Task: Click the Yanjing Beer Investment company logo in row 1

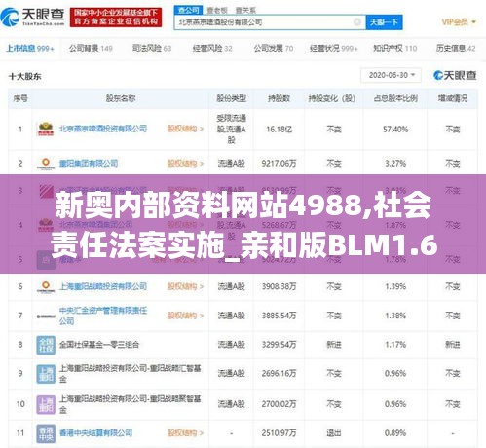Action: point(46,130)
